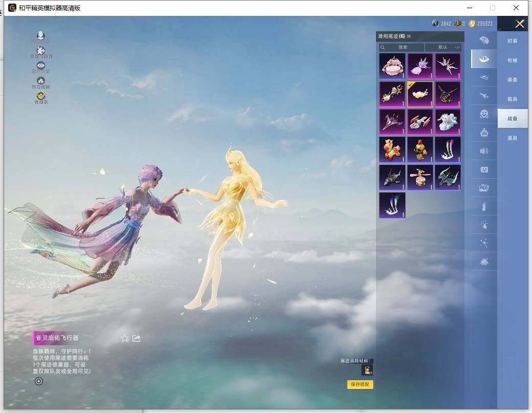532x413 pixels.
Task: Click the 搜索 search field
Action: pyautogui.click(x=402, y=48)
